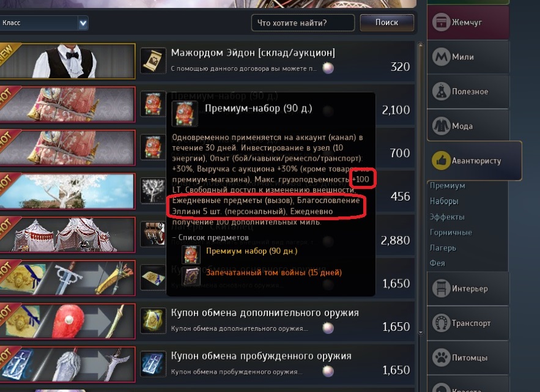Focus the 'Что хотите найти?' search field
The image size is (540, 392).
(x=303, y=23)
